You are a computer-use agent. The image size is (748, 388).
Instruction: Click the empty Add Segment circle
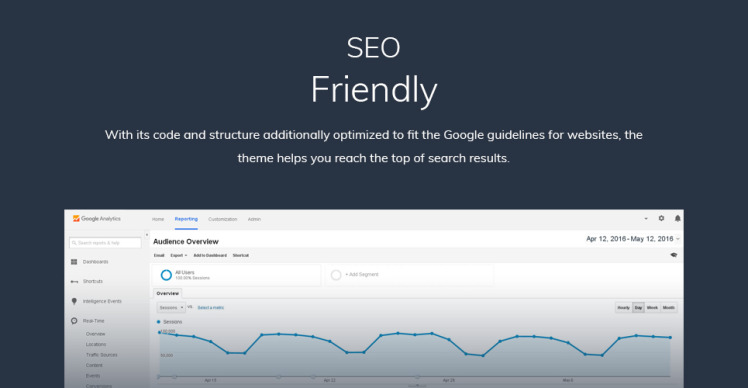336,275
